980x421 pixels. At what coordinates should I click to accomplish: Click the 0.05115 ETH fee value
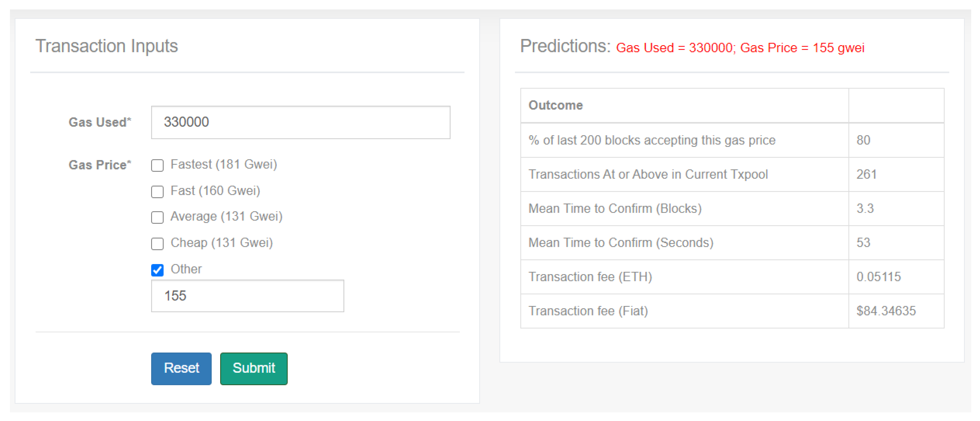(878, 277)
